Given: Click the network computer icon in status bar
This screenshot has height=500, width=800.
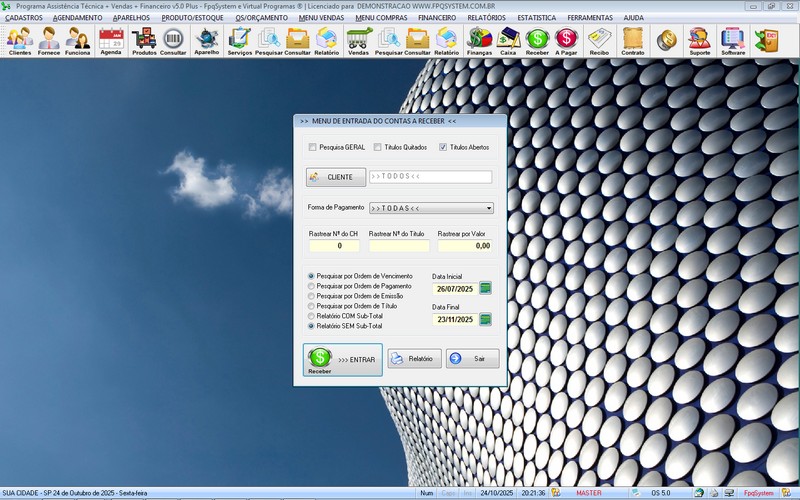Looking at the screenshot, I should tap(729, 493).
